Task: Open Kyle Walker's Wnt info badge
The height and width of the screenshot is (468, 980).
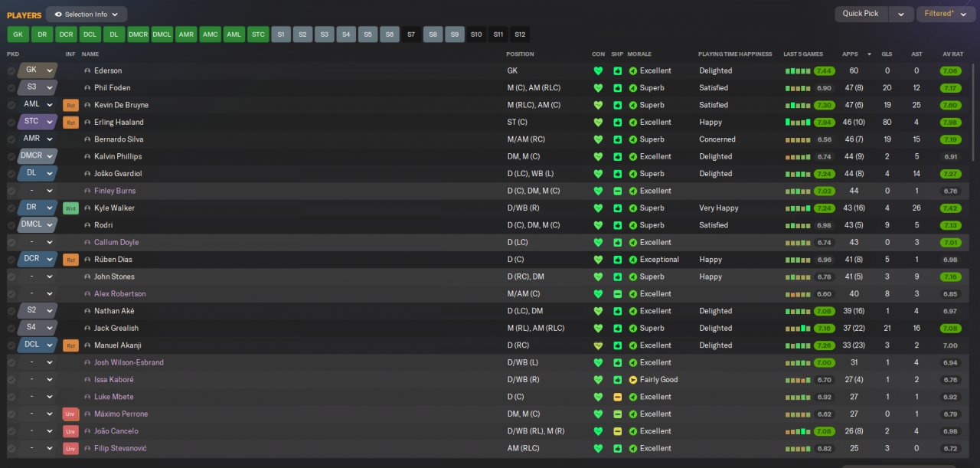Action: coord(70,208)
